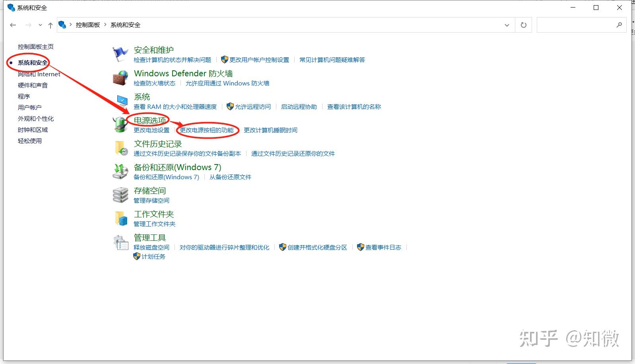The image size is (635, 364).
Task: Click the Security and Maintenance flag icon
Action: coord(120,54)
